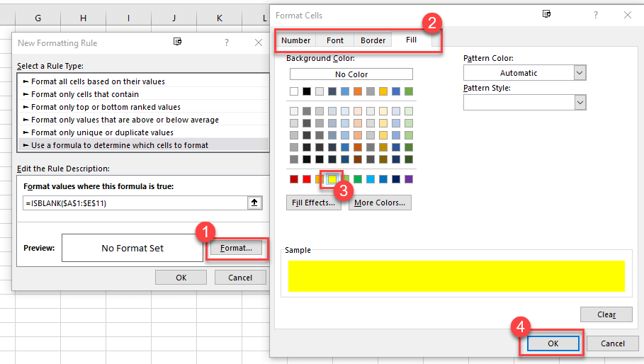Go to the Number tab
Viewport: 644px width, 364px height.
[296, 40]
